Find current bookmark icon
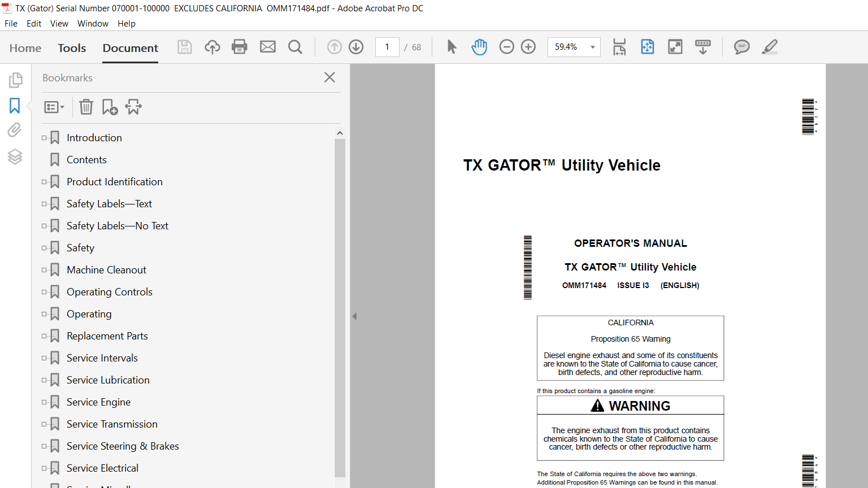This screenshot has width=868, height=488. (133, 107)
